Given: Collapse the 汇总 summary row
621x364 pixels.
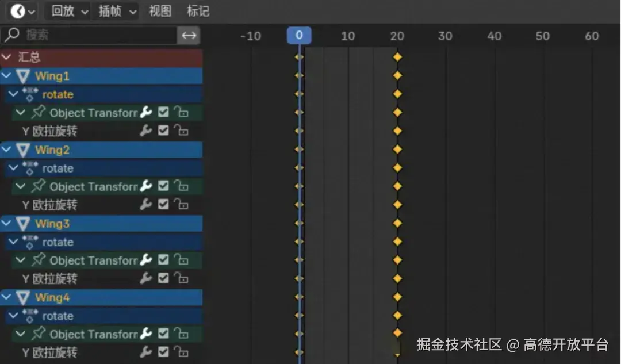Looking at the screenshot, I should point(7,57).
